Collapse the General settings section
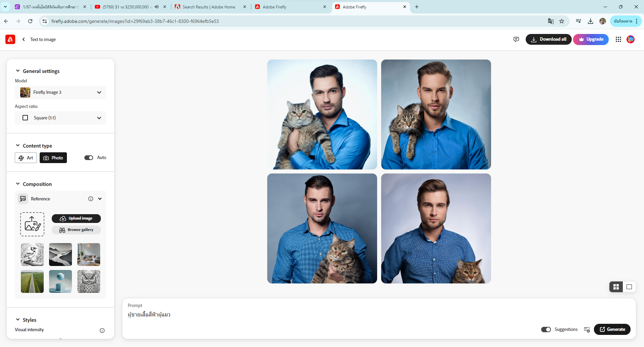Screen dimensions: 644x347 point(18,71)
